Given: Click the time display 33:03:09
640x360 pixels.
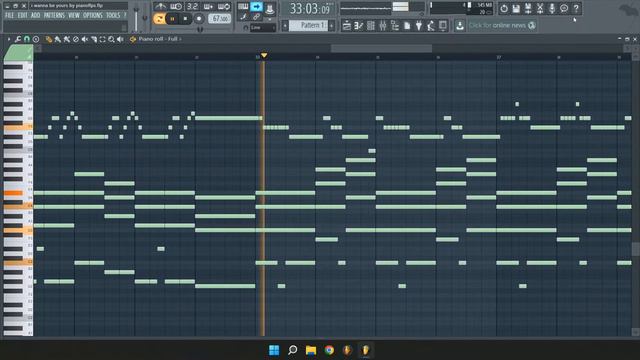Looking at the screenshot, I should [309, 9].
